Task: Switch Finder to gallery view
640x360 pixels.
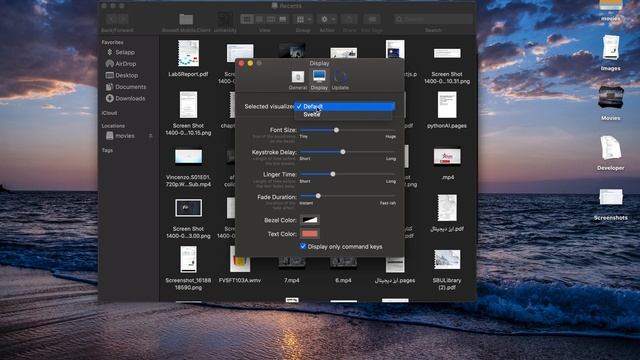Action: 283,19
